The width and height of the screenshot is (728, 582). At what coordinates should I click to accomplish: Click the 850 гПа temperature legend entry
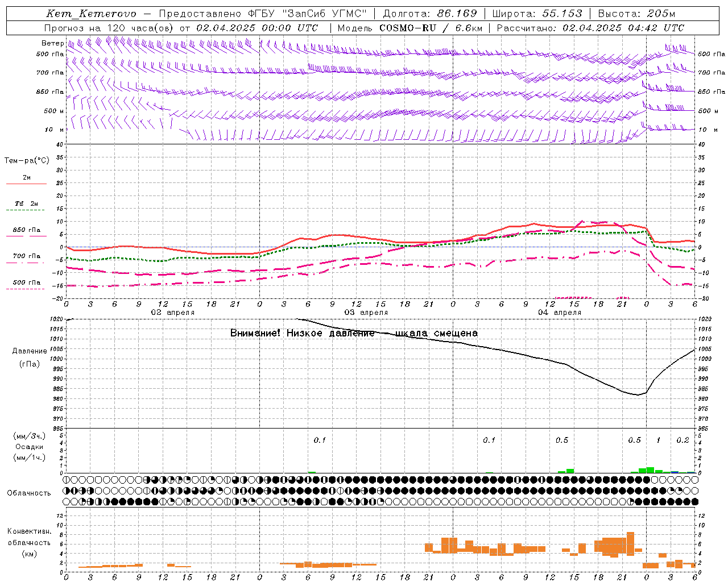(x=27, y=230)
